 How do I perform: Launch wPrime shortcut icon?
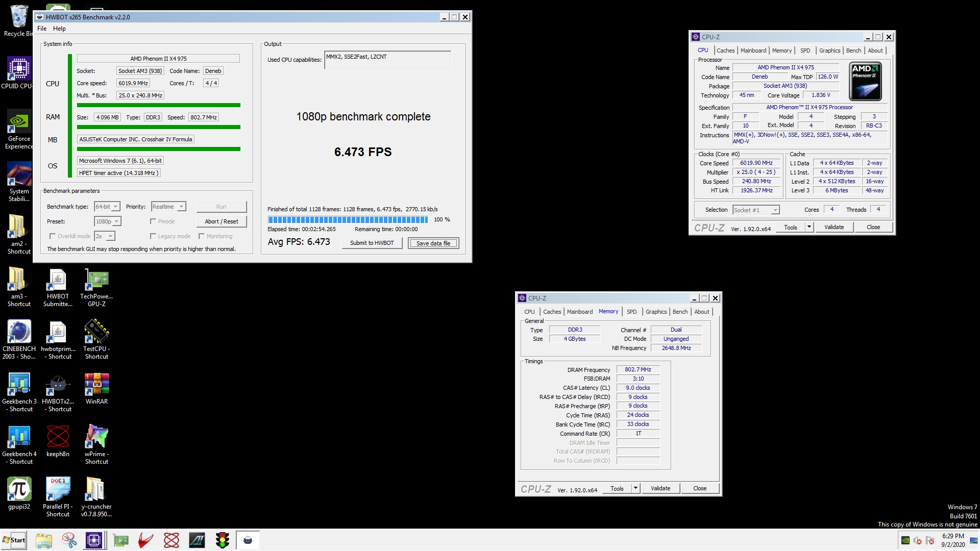[96, 444]
